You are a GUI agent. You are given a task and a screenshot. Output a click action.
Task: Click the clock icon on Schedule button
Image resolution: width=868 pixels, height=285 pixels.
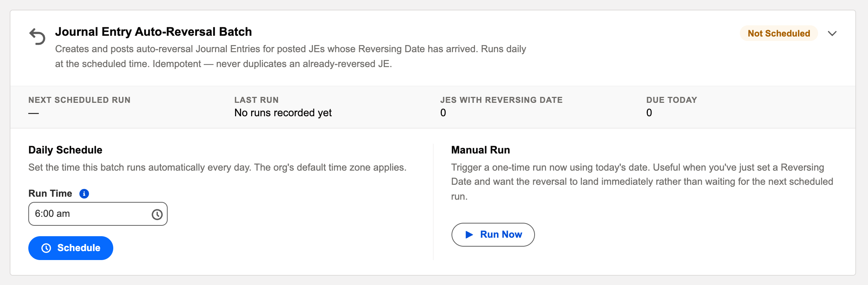click(x=46, y=248)
